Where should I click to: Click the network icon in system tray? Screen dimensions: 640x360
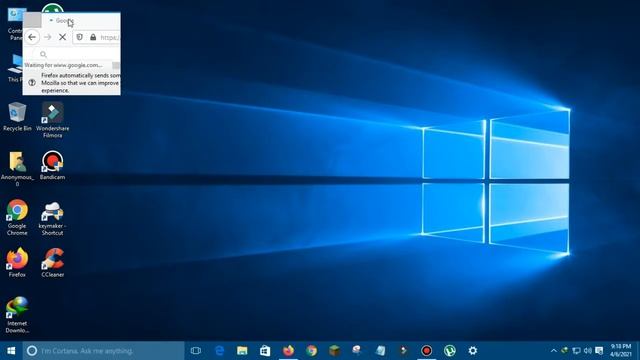576,351
